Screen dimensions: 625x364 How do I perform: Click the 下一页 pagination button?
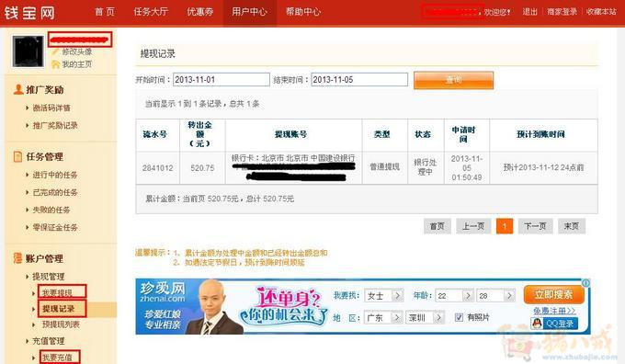535,226
